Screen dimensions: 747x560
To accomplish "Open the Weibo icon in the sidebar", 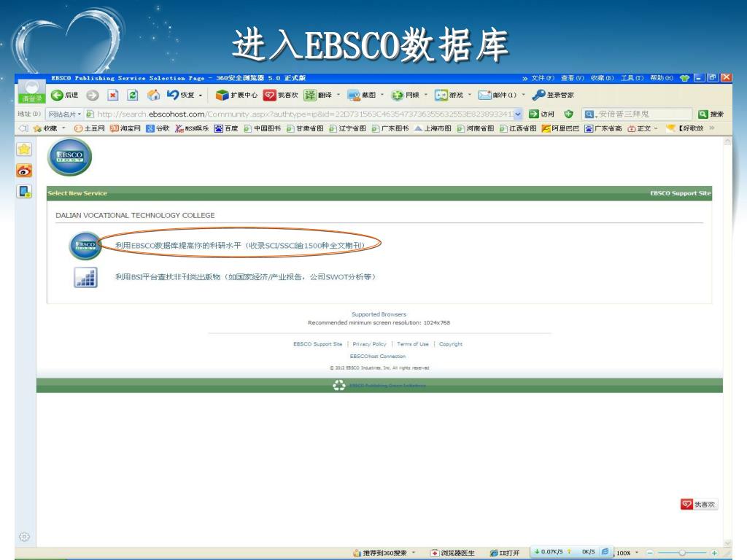I will 24,171.
